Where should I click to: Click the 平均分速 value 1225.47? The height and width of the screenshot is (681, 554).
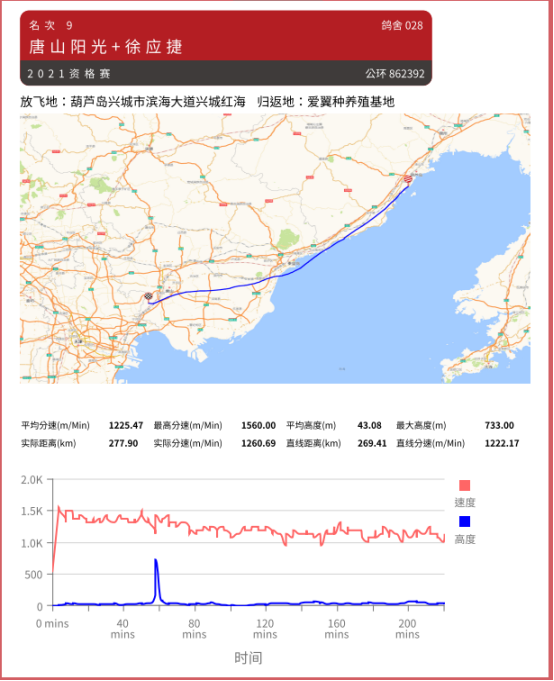[x=126, y=425]
